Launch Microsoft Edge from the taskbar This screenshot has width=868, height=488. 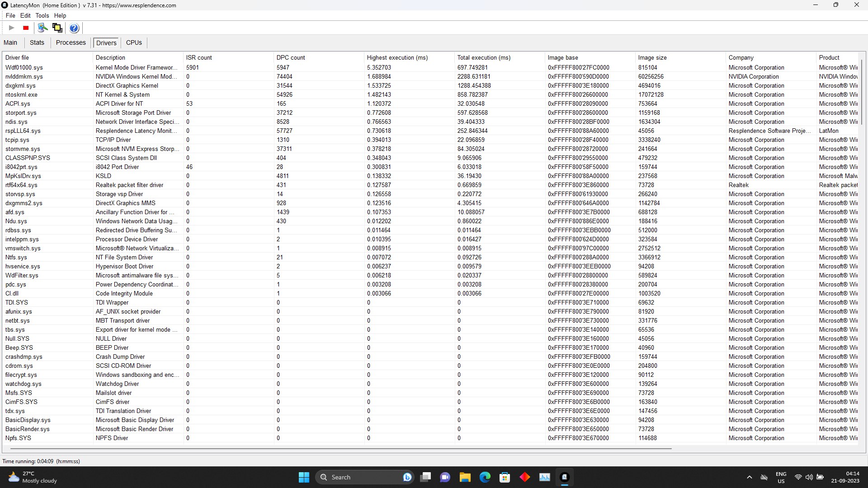(485, 477)
